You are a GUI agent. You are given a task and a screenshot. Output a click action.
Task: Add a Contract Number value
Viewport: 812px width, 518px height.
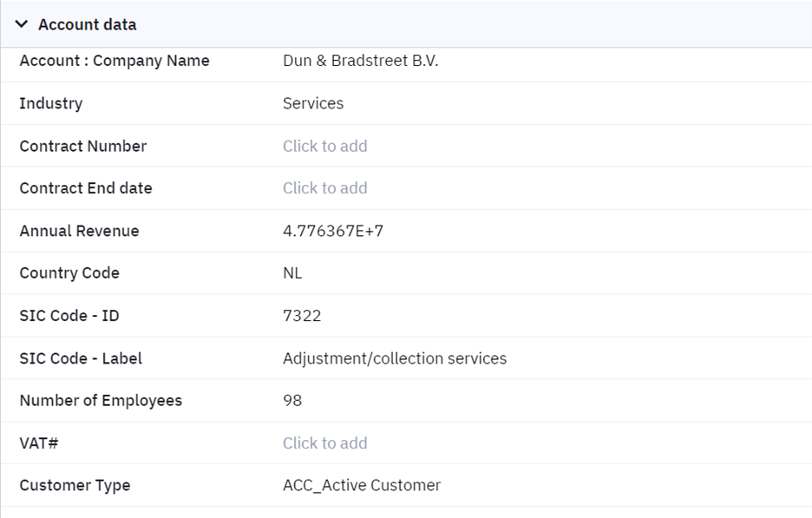click(x=324, y=146)
